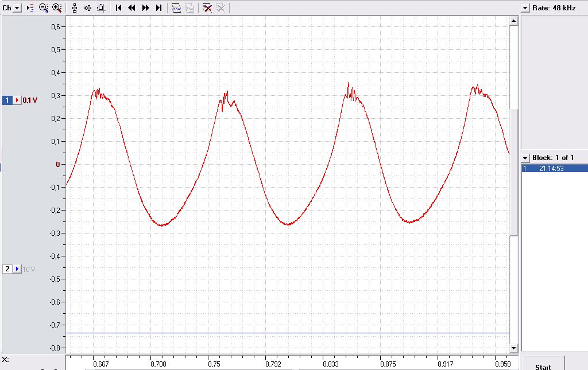Click the vertical scrollbar up arrow
Screen dimensions: 588x370
click(x=514, y=21)
